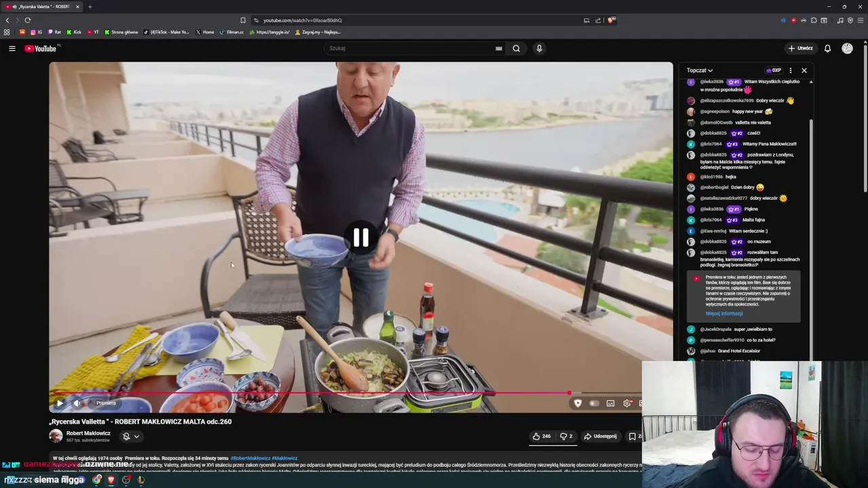Follow the Więcej informacji link in chat

coord(724,314)
